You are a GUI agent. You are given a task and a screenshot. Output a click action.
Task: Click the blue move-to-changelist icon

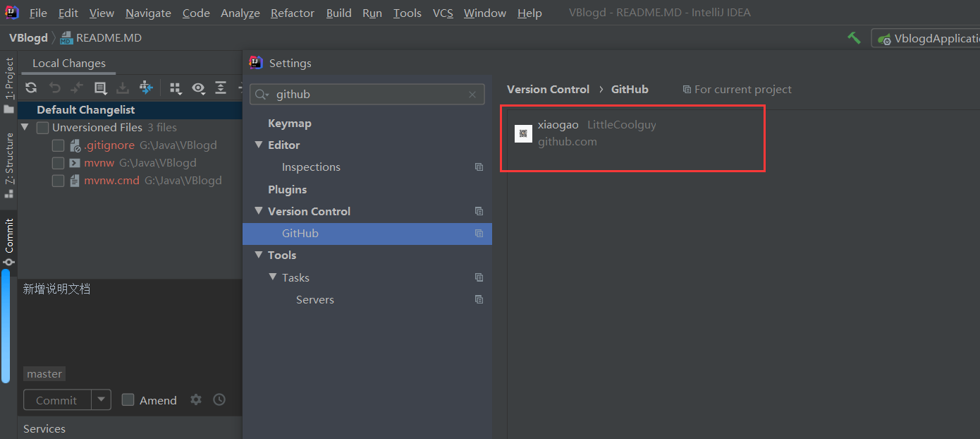click(146, 88)
